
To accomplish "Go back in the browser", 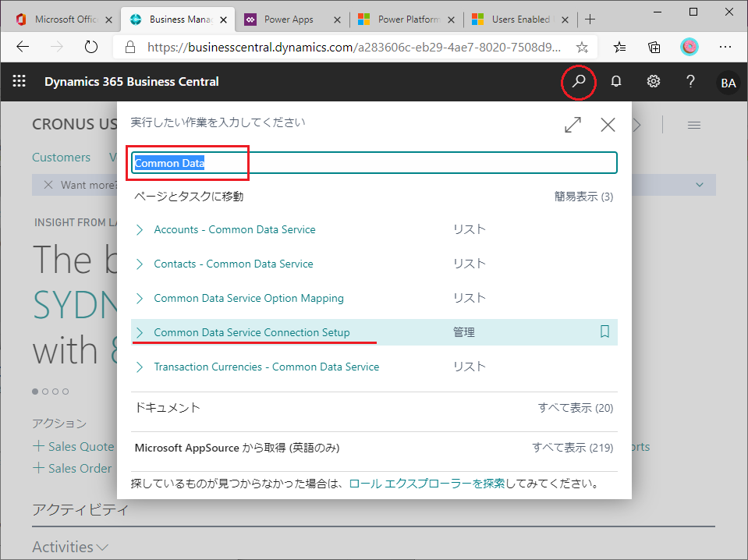I will click(23, 47).
